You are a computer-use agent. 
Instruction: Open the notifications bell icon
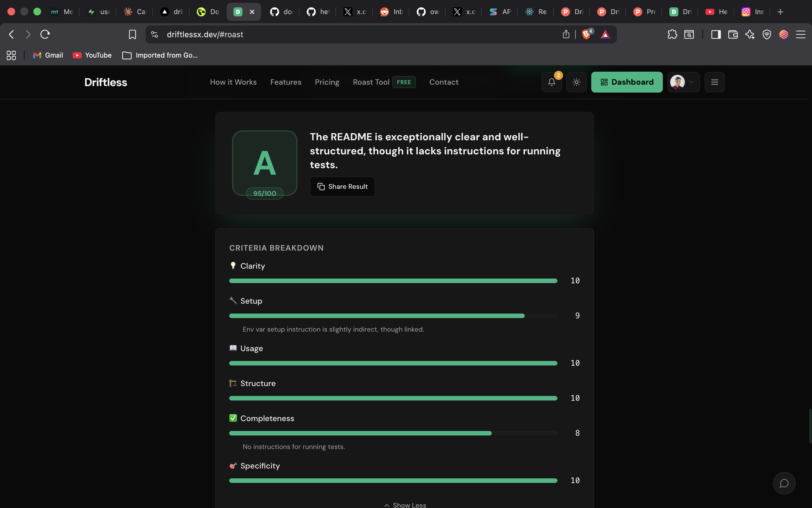click(x=551, y=82)
